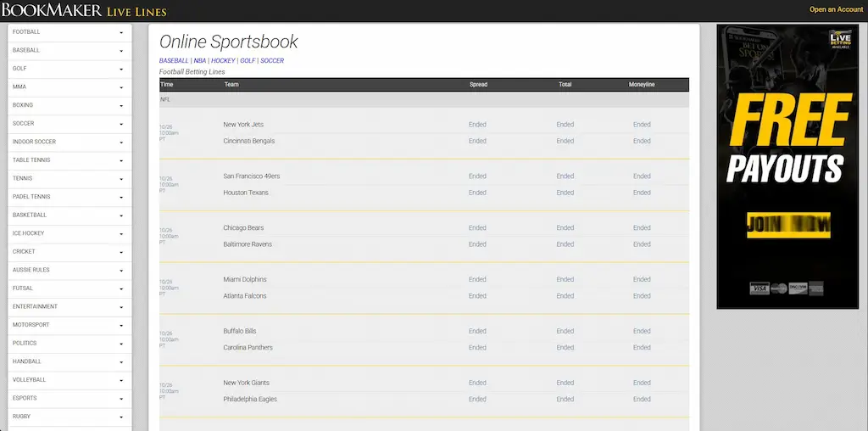868x431 pixels.
Task: Follow the BASEBALL quick link
Action: 174,61
